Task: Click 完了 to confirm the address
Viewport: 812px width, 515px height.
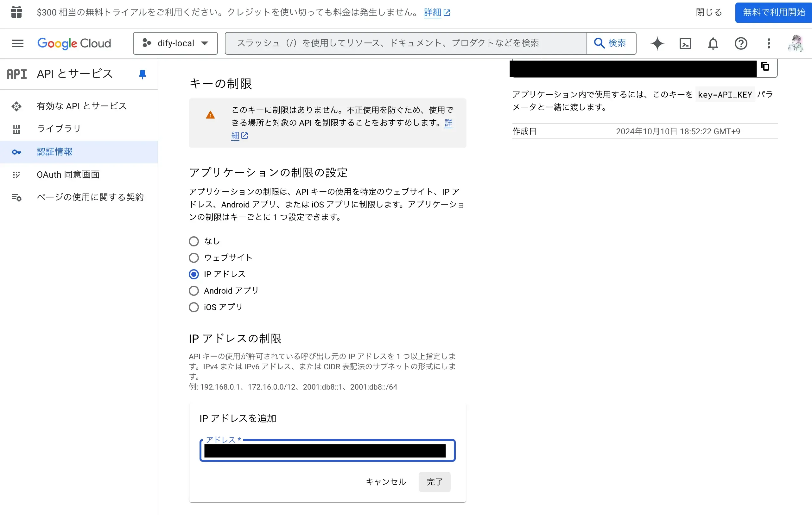Action: coord(435,482)
